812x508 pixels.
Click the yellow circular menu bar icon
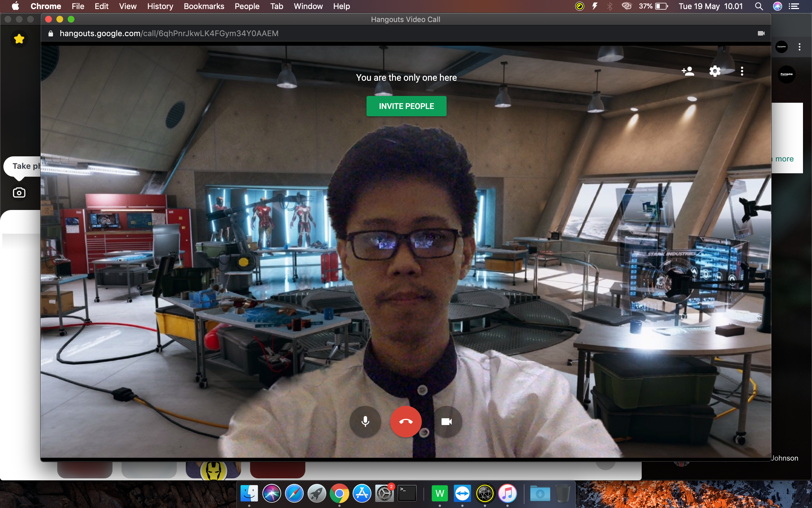tap(579, 6)
